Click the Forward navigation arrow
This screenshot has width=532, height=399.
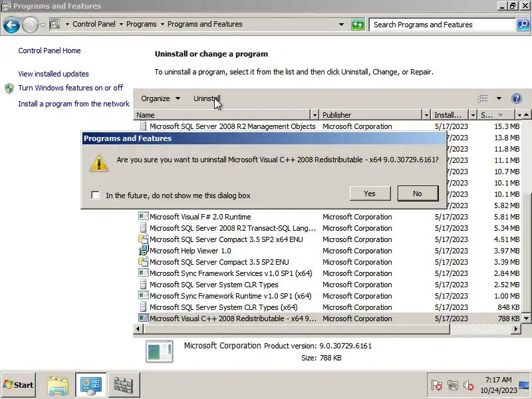[x=30, y=25]
